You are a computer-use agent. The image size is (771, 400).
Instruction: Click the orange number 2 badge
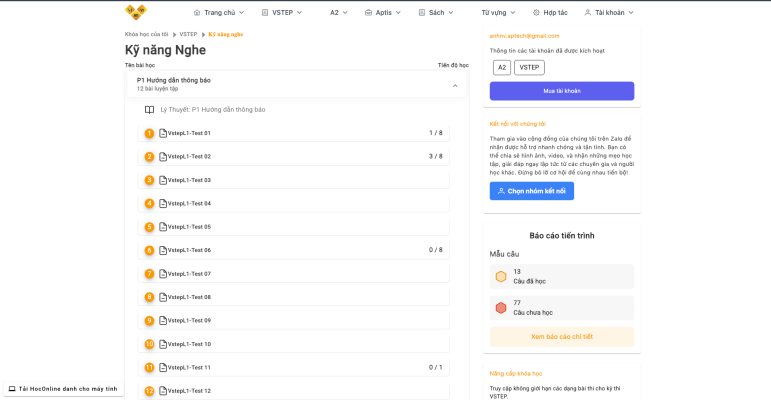(x=149, y=156)
